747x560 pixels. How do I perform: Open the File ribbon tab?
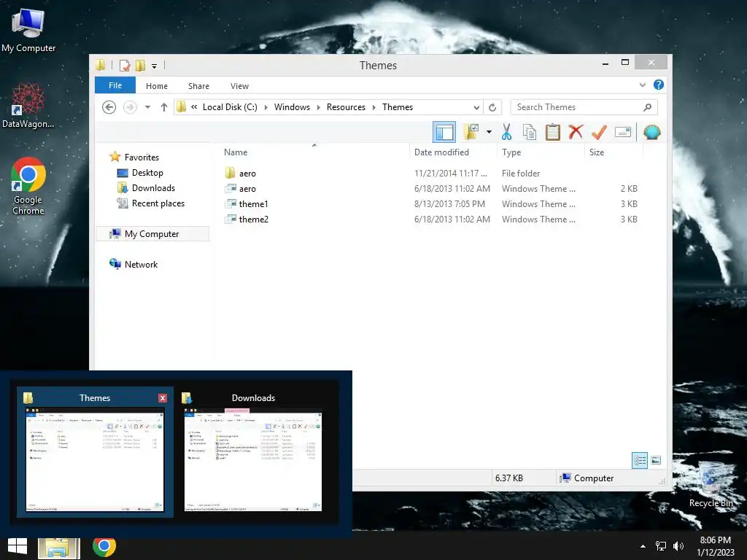tap(115, 86)
